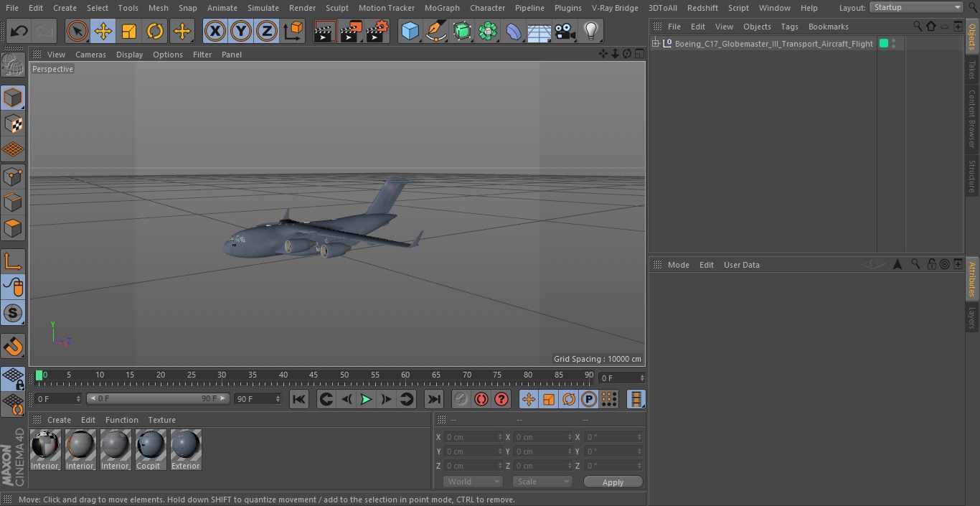Switch to Polygons mode
The image size is (980, 506).
pos(13,228)
